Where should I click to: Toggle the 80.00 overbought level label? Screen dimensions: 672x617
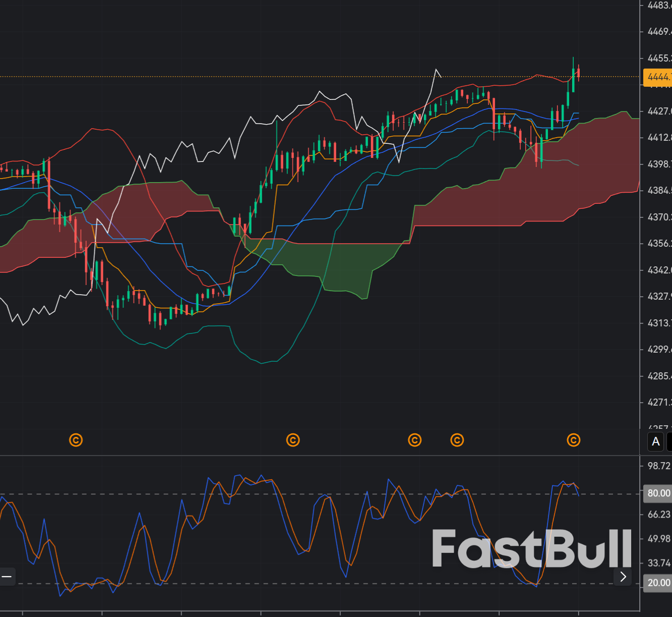657,493
